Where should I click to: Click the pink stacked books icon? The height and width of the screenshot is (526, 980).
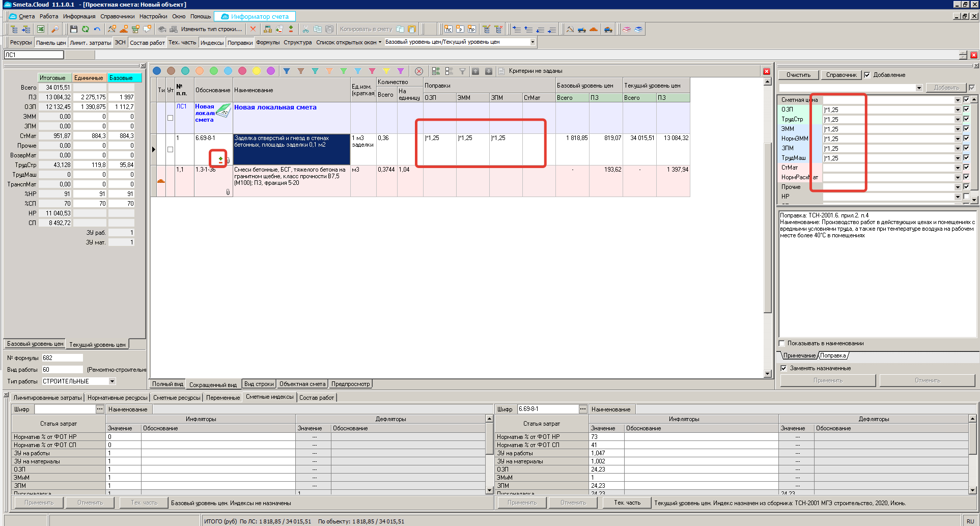[627, 29]
